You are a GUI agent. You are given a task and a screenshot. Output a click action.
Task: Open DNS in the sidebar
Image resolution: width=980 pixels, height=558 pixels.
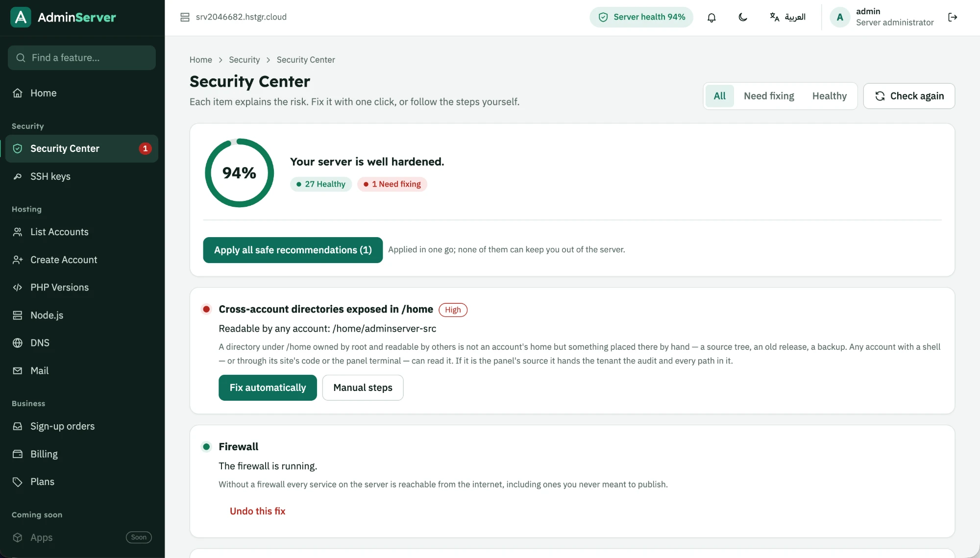81,343
